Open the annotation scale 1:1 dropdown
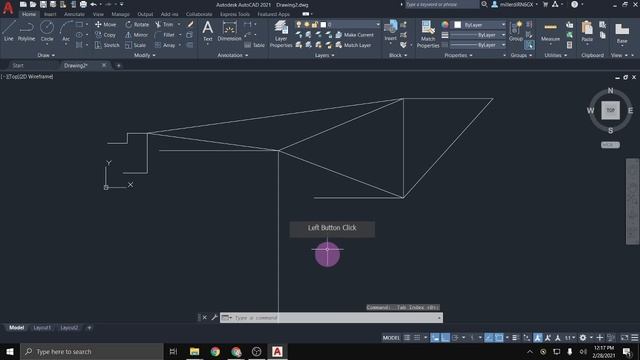Image resolution: width=640 pixels, height=360 pixels. pos(570,338)
